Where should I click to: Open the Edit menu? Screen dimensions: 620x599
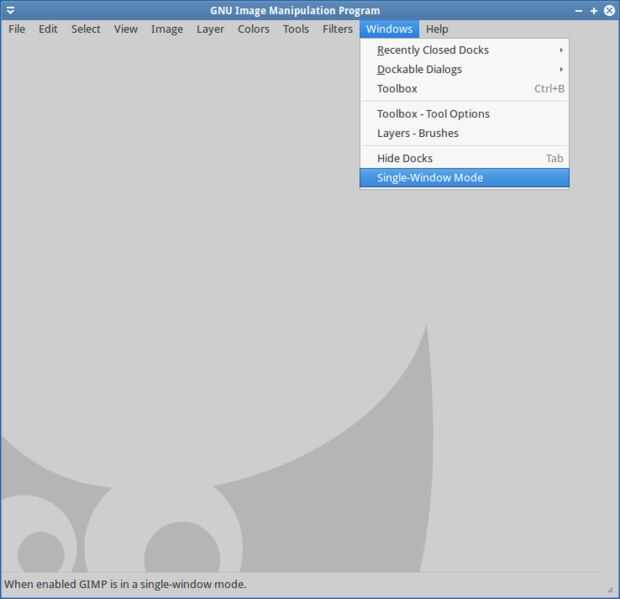[x=48, y=29]
